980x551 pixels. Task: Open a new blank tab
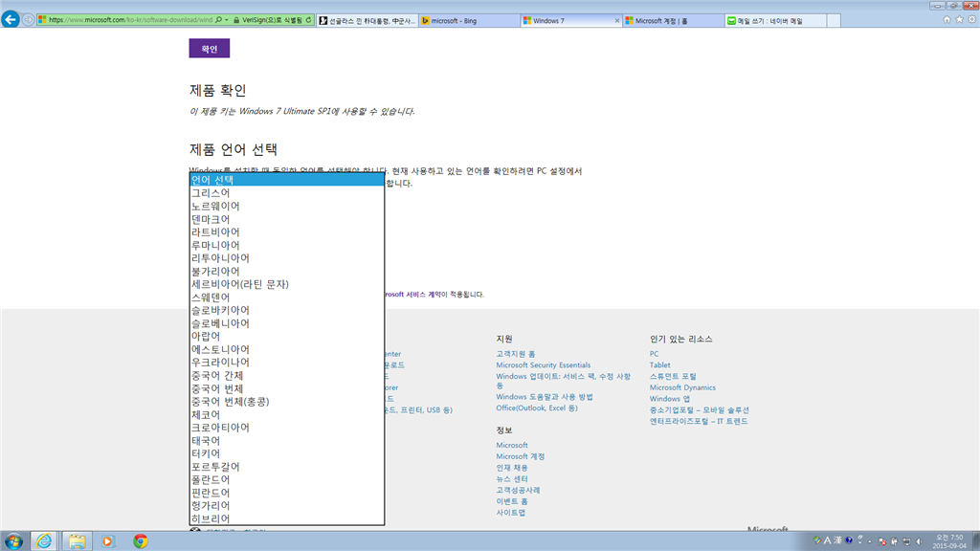(834, 21)
